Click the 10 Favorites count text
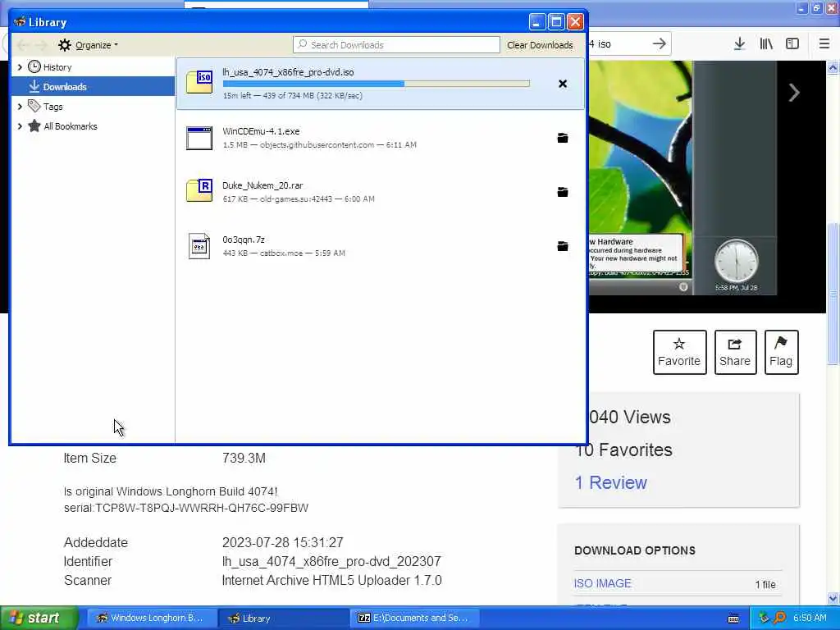The height and width of the screenshot is (630, 840). (x=624, y=450)
